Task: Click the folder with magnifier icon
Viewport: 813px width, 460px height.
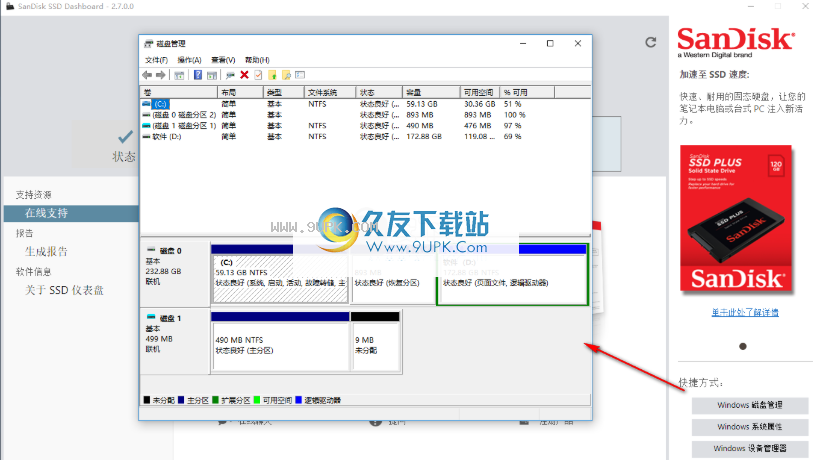Action: (x=286, y=75)
